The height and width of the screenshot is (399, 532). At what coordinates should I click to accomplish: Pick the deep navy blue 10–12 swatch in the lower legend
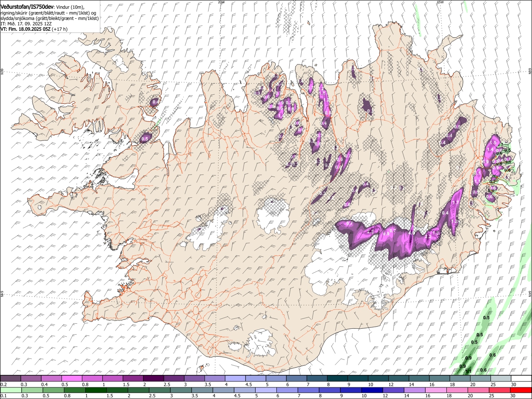point(372,390)
